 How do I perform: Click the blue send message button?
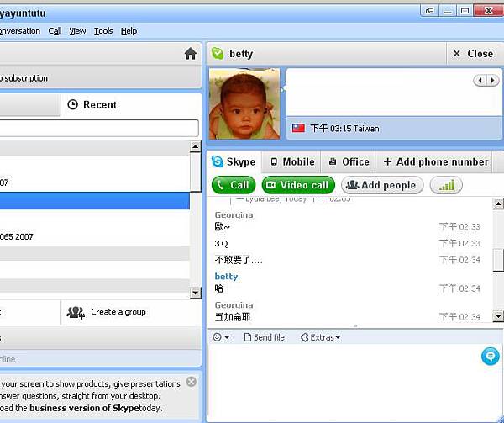(491, 357)
